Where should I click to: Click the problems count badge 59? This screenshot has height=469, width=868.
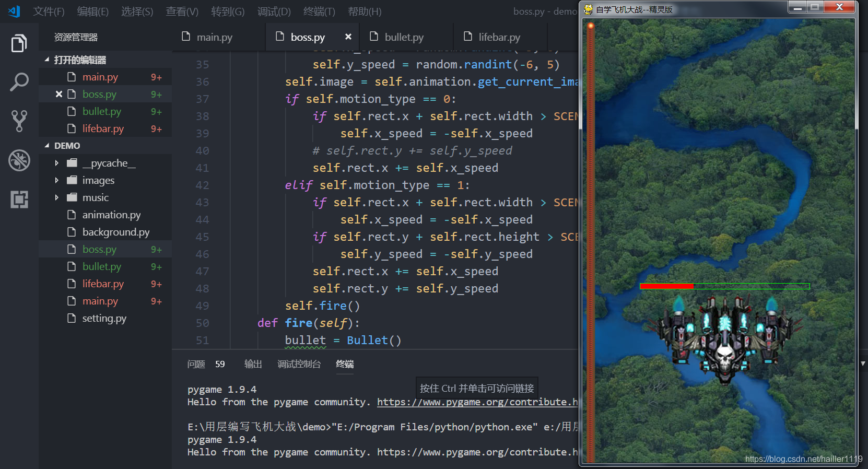tap(220, 364)
